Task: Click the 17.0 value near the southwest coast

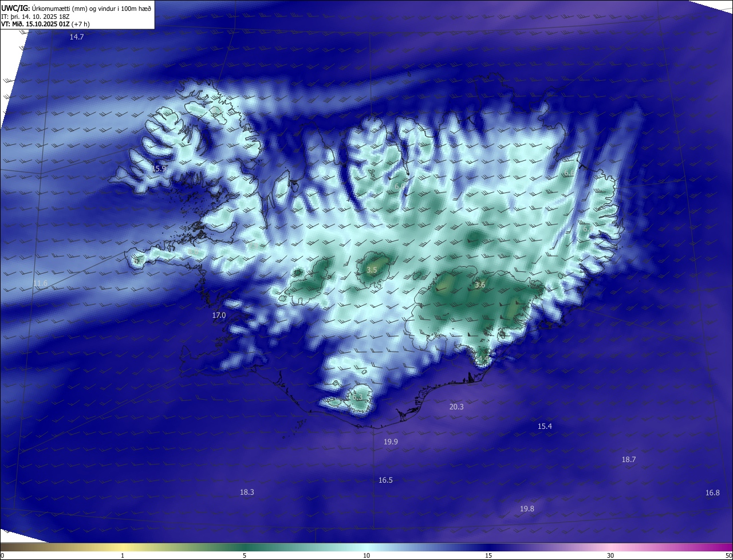Action: 219,316
